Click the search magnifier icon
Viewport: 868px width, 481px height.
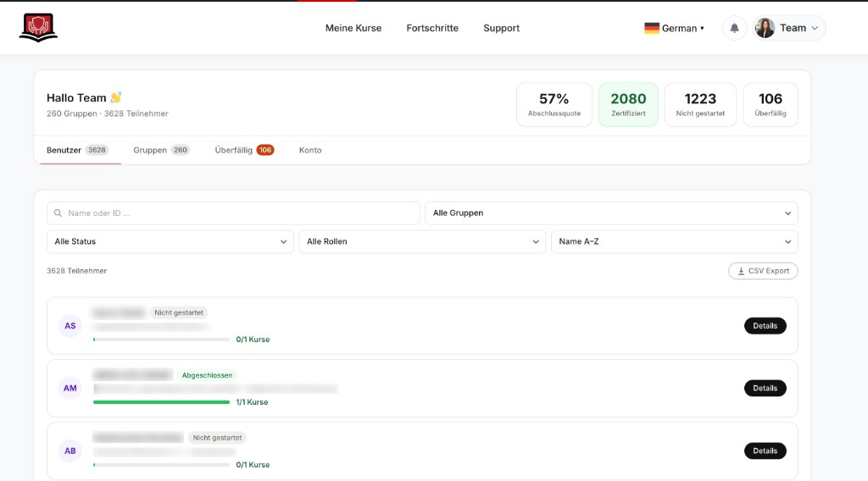coord(58,213)
